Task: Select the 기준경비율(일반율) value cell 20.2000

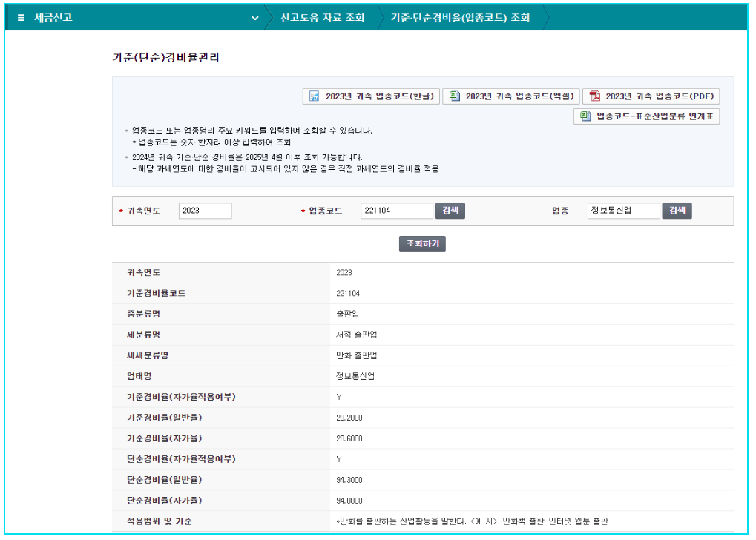Action: pyautogui.click(x=349, y=417)
